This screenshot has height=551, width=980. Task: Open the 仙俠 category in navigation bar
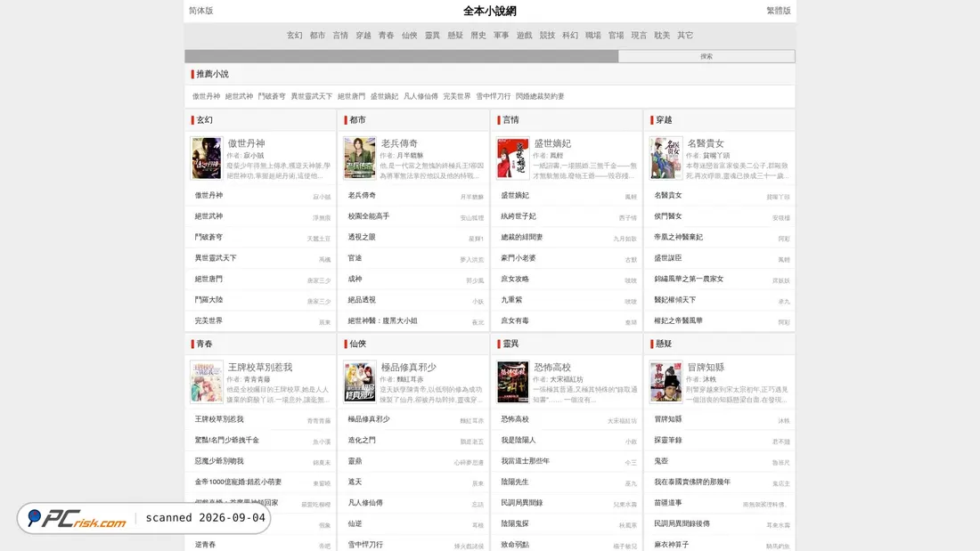pos(410,36)
